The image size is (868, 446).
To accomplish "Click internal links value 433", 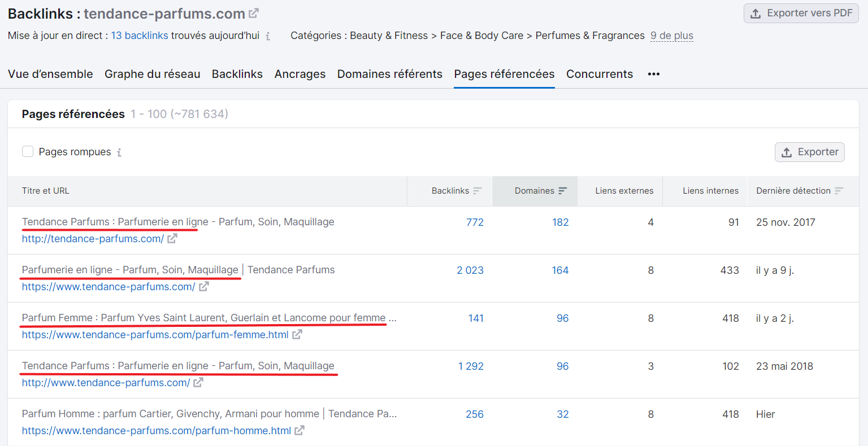I will pyautogui.click(x=730, y=270).
